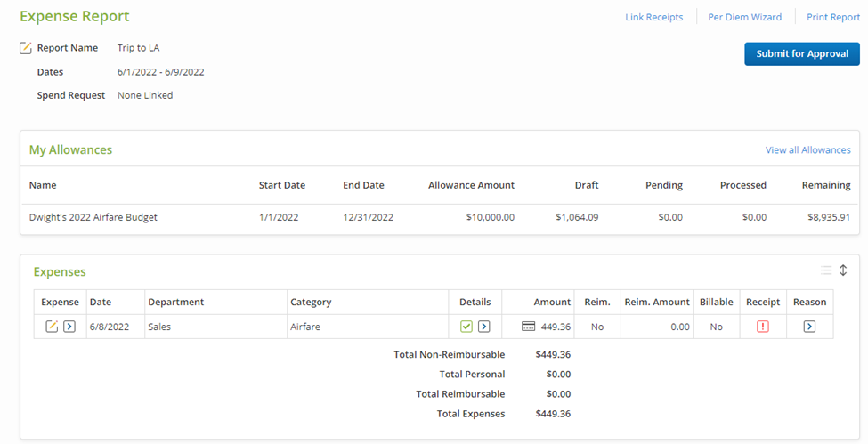Click the edit icon beside Report Name

[x=26, y=48]
